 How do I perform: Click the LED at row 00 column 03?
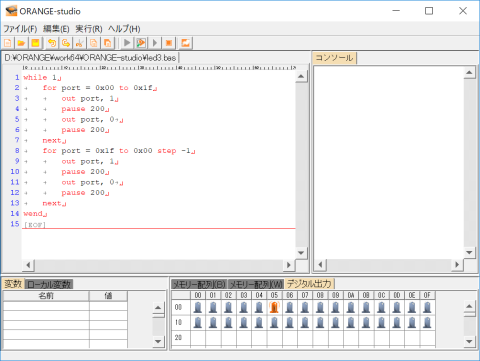click(244, 307)
